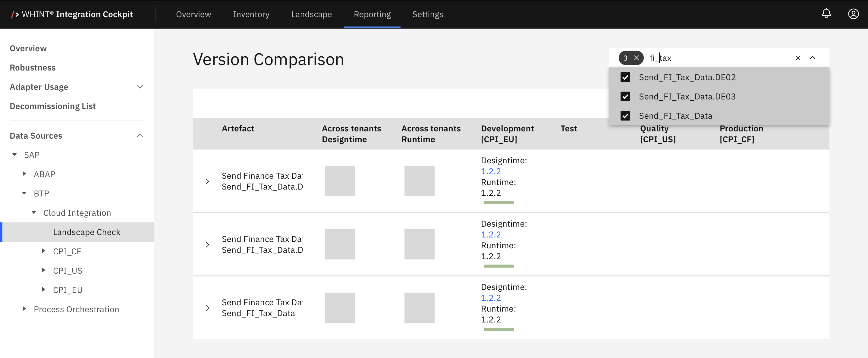Click the Artefact column header
This screenshot has height=358, width=868.
pos(238,128)
